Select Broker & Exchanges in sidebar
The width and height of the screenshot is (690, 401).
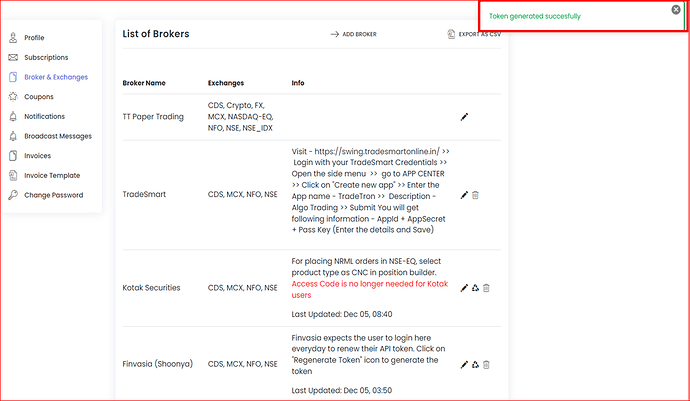[x=56, y=77]
